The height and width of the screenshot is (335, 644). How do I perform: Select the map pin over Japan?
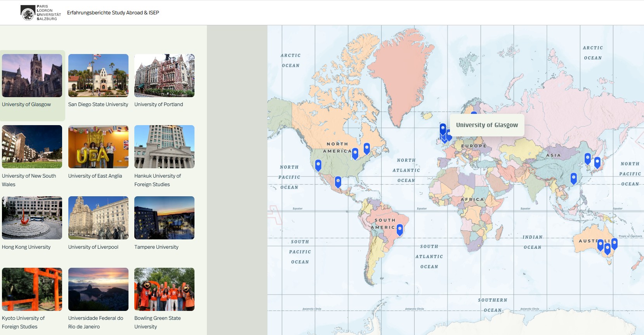597,162
